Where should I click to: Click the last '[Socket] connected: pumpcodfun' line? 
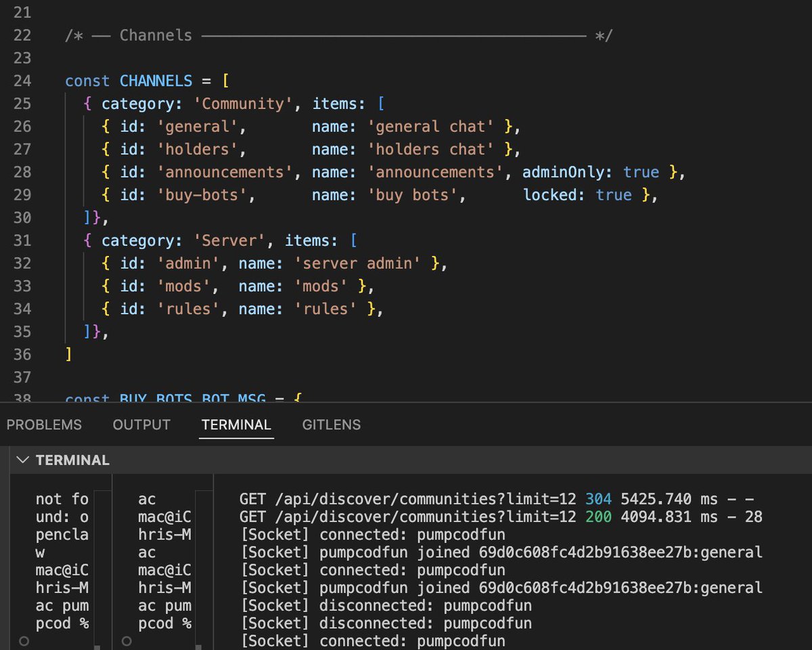[x=372, y=641]
